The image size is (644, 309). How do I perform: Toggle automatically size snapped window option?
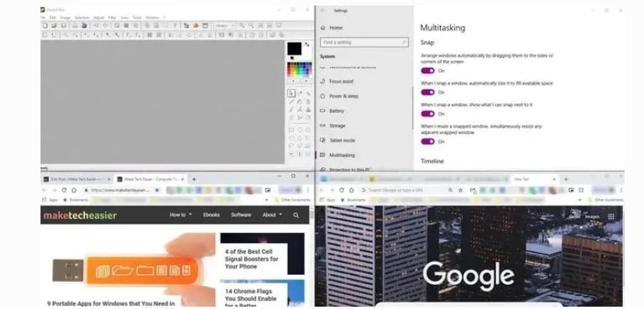(x=428, y=93)
